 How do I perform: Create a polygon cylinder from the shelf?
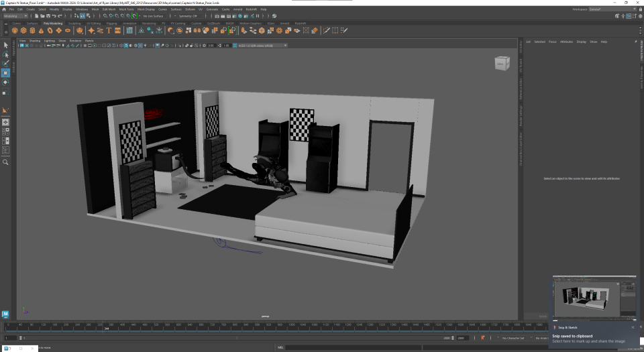[x=32, y=30]
